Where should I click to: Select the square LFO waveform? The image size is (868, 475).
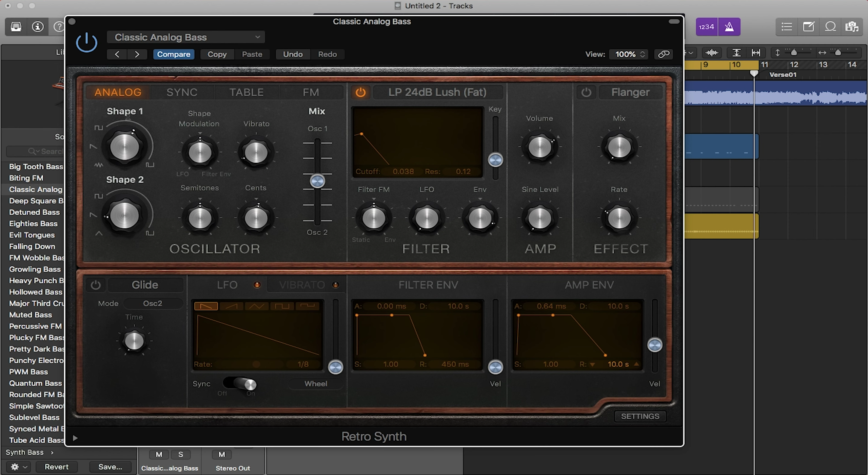point(282,306)
